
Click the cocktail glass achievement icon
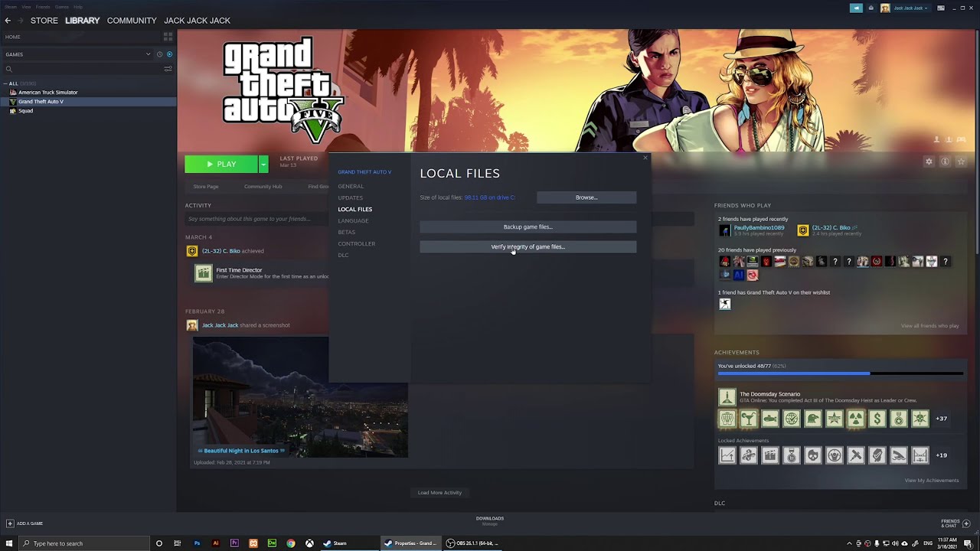748,419
